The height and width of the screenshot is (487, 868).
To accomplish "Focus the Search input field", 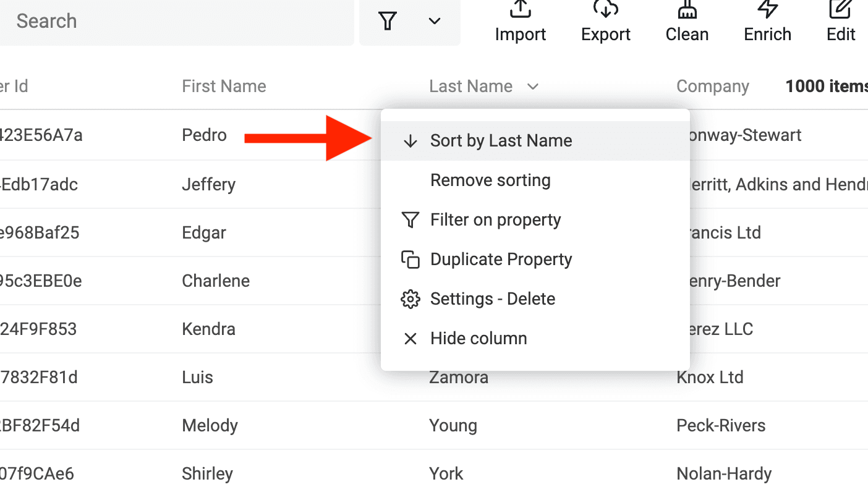I will [173, 21].
